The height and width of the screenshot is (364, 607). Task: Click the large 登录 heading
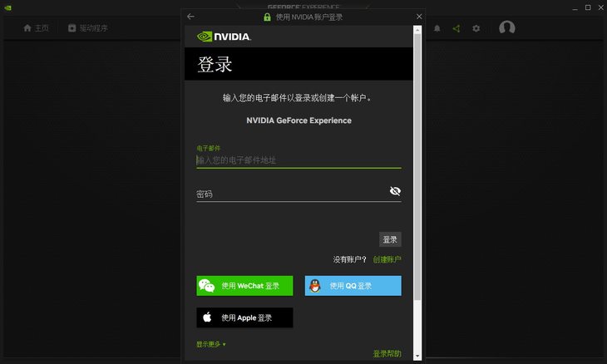point(215,64)
